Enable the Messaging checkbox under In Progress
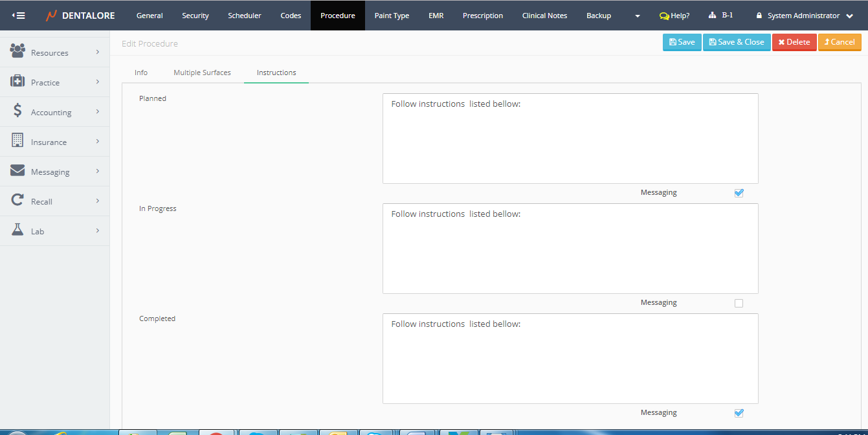868x435 pixels. 739,303
